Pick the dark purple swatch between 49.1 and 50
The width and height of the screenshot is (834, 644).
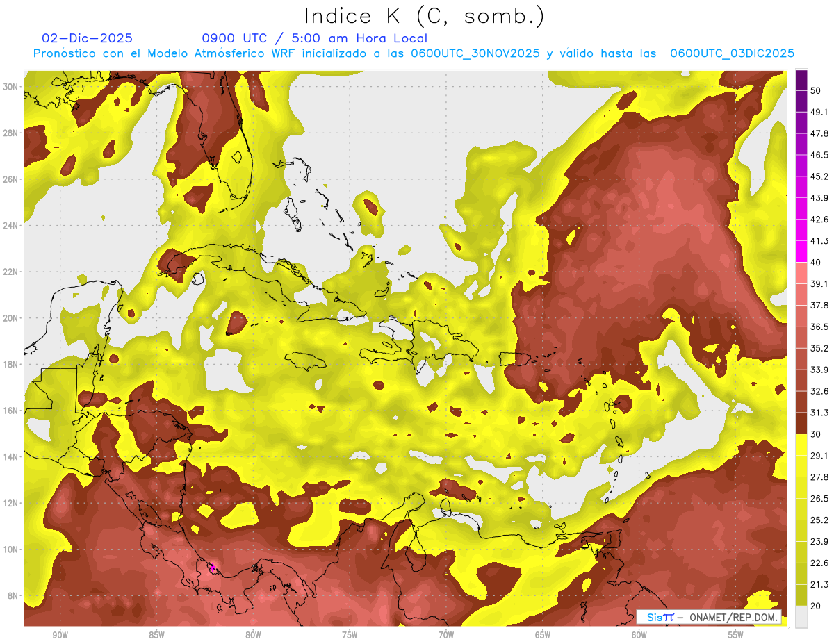tap(801, 101)
